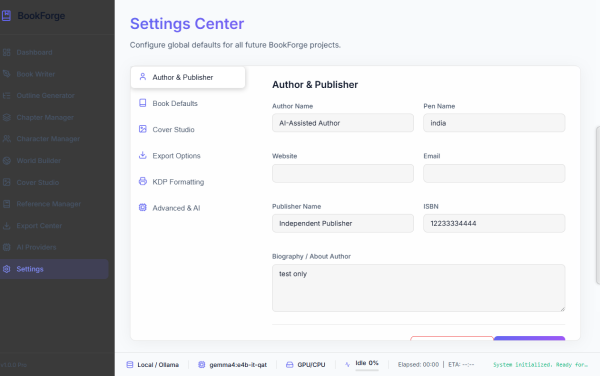
Task: Select the Author & Publisher settings tab
Action: (x=188, y=77)
